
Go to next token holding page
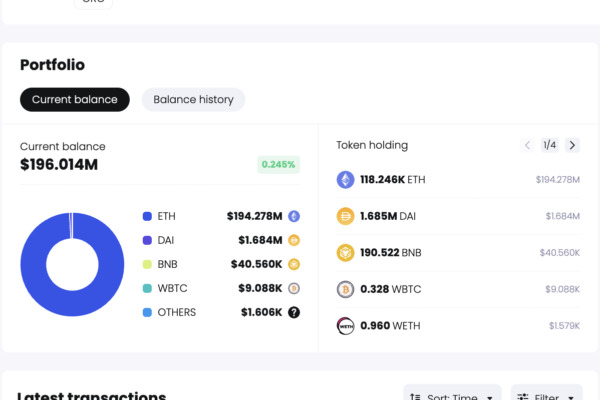[572, 145]
